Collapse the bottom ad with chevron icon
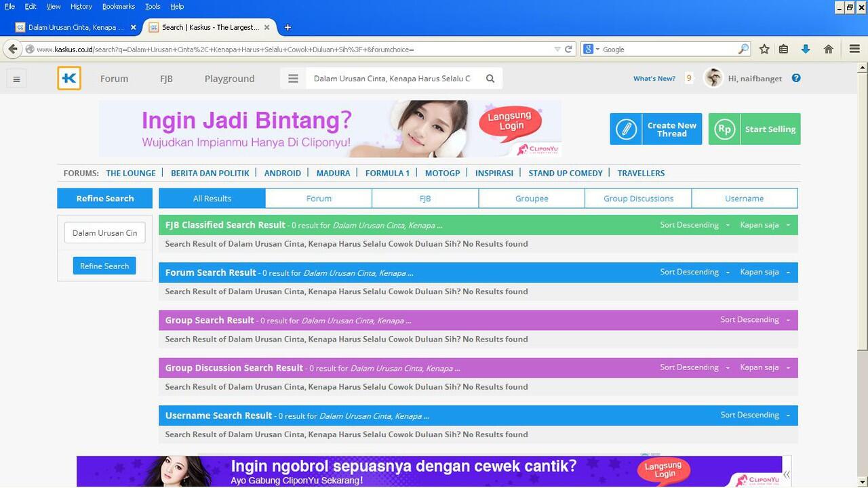Image resolution: width=868 pixels, height=488 pixels. [787, 475]
